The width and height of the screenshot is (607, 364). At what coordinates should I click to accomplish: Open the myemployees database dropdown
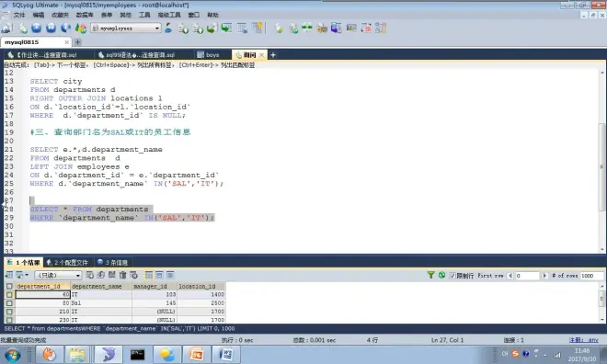point(126,28)
